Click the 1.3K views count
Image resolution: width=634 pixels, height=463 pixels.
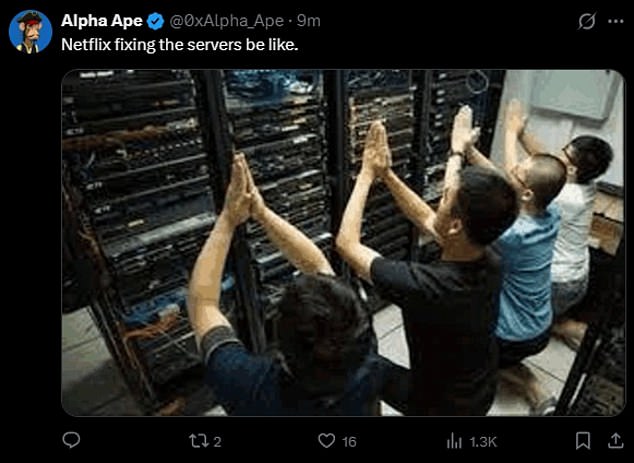click(483, 442)
